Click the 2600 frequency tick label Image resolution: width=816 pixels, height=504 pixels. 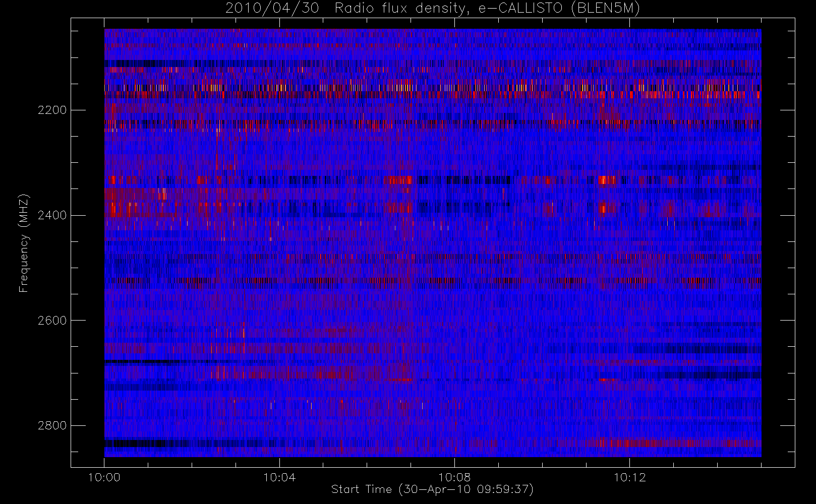[x=52, y=321]
